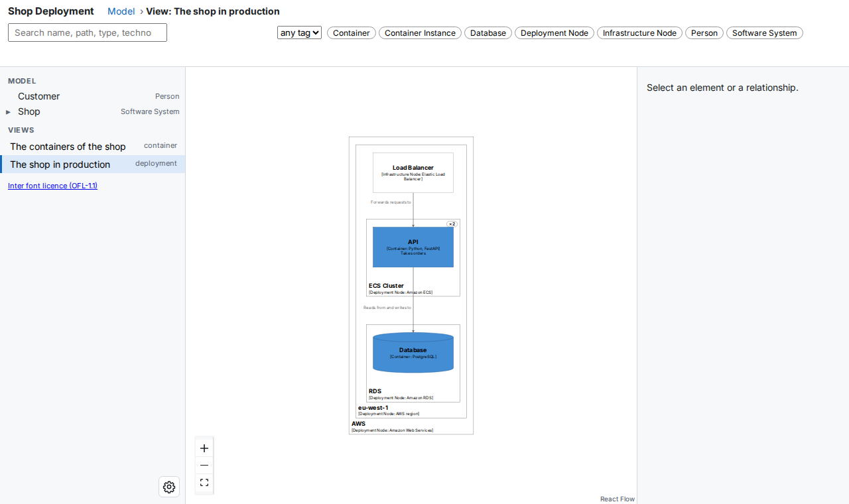Select the RDS deployment node label
Image resolution: width=849 pixels, height=504 pixels.
coord(375,391)
